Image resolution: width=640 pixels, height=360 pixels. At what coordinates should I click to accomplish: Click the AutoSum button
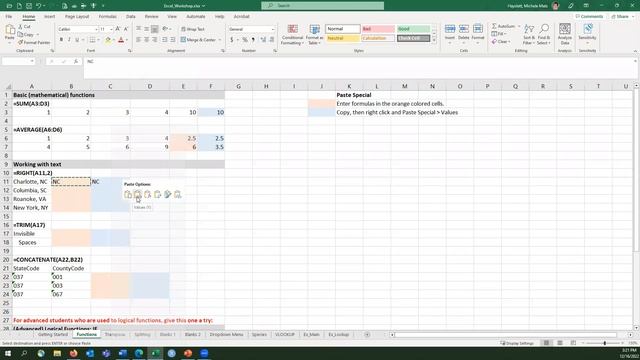tap(504, 26)
